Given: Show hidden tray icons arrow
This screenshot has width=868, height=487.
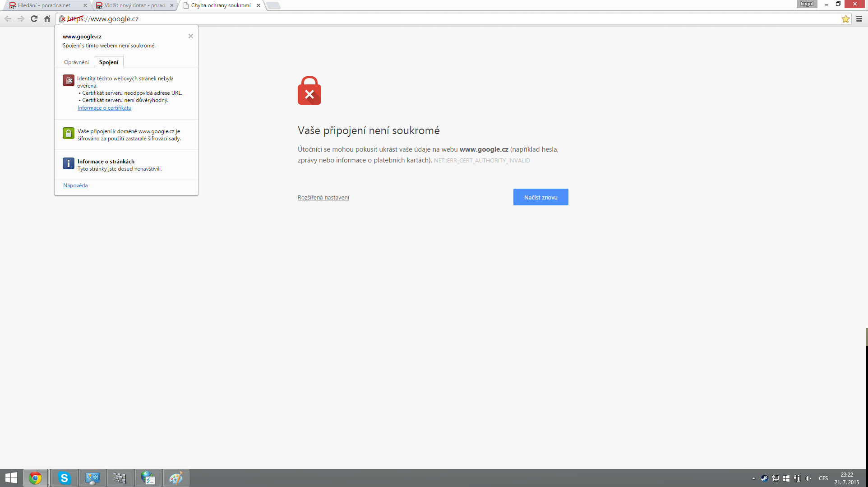Looking at the screenshot, I should click(753, 478).
